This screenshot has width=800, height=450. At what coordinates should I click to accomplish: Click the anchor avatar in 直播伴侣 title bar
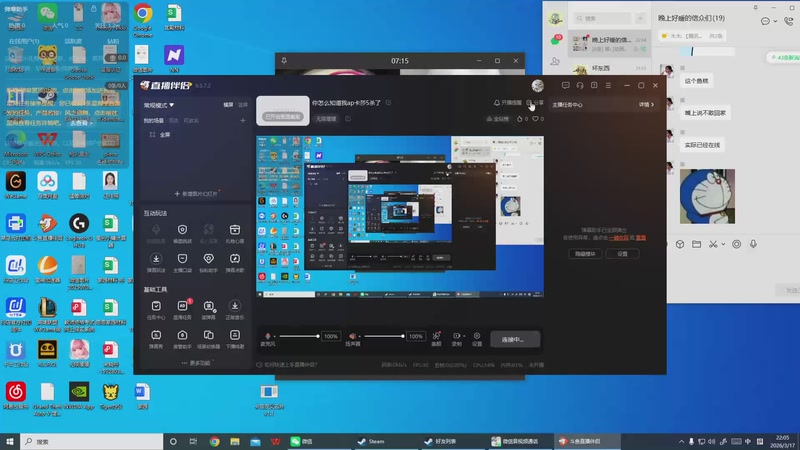click(538, 85)
